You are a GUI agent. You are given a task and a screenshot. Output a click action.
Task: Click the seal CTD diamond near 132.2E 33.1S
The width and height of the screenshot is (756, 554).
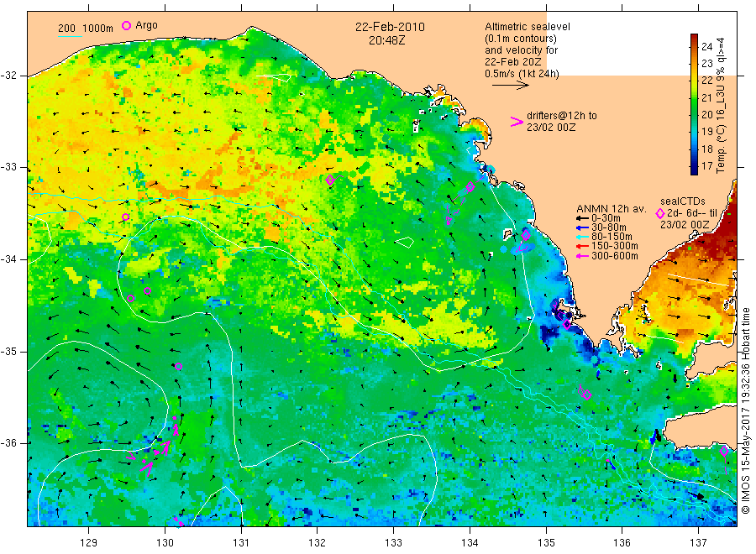point(330,180)
